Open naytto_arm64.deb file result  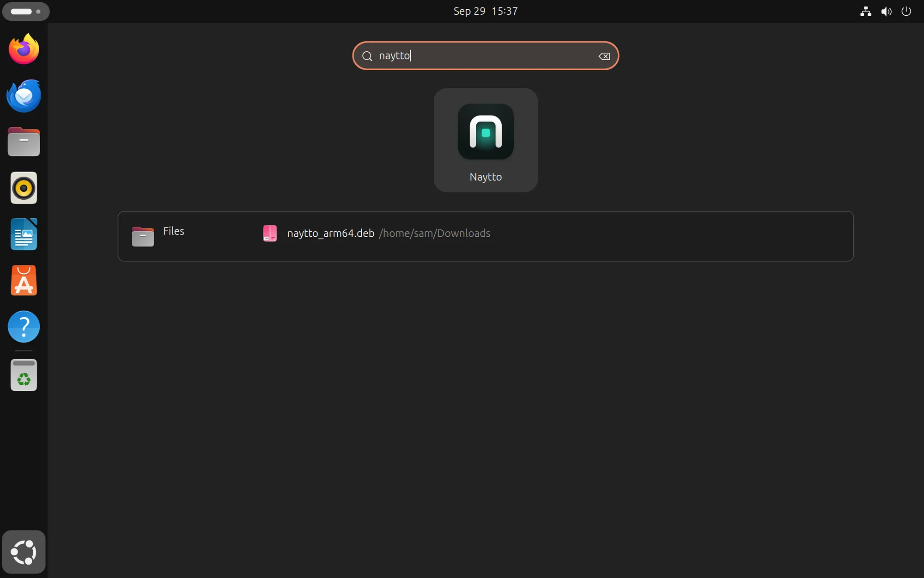377,233
